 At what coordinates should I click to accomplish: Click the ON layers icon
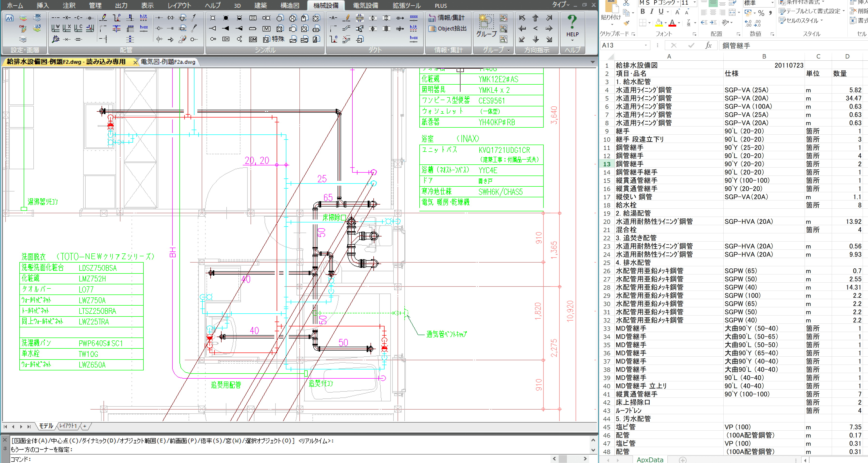[x=22, y=28]
